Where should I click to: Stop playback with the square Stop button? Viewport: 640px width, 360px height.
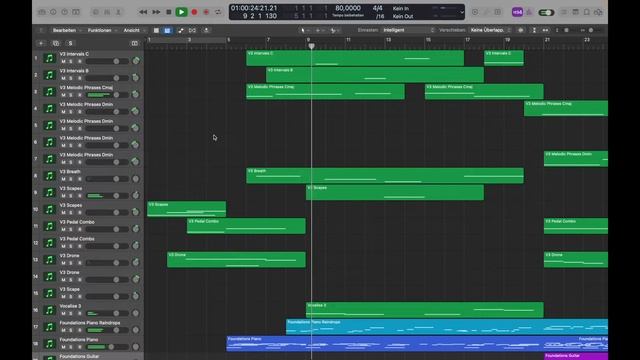tap(169, 12)
